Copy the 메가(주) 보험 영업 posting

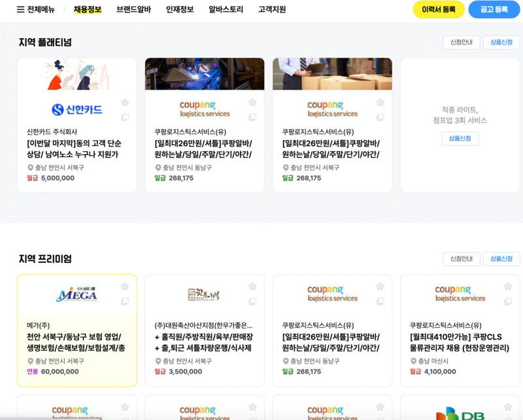click(x=125, y=301)
